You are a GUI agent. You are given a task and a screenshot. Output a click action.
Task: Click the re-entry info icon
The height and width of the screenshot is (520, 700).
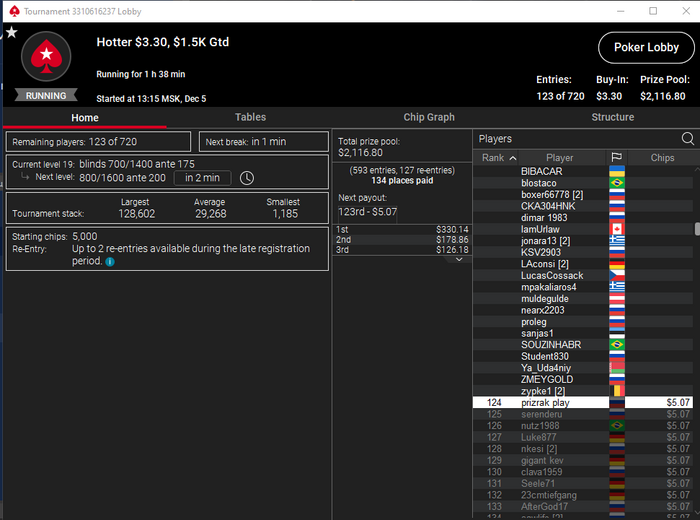110,262
